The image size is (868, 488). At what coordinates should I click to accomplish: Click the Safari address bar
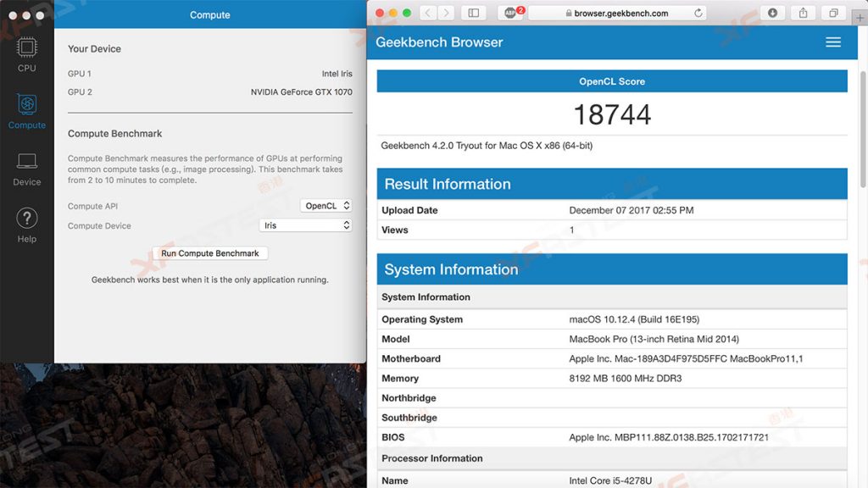click(617, 13)
